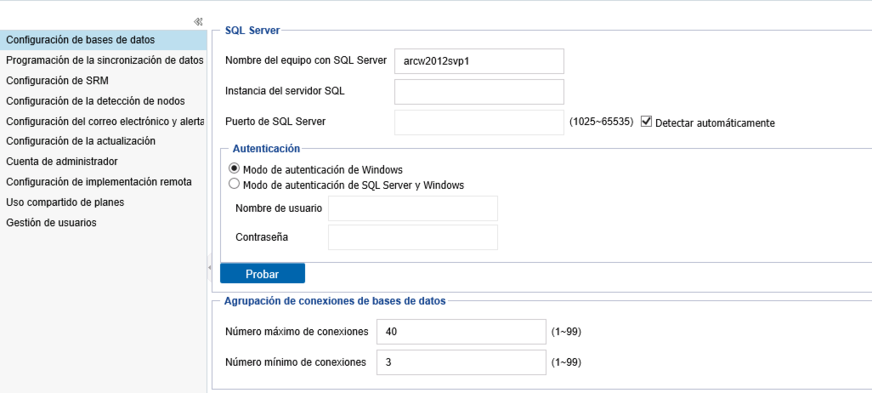Select Modo de autenticación de Windows
Viewport: 872px width, 393px height.
click(x=235, y=168)
